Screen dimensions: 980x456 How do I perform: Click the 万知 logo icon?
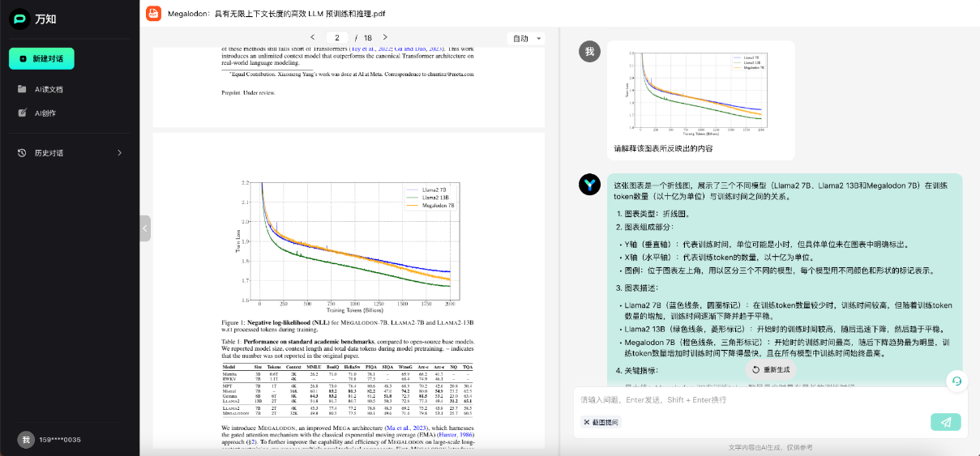pos(20,19)
